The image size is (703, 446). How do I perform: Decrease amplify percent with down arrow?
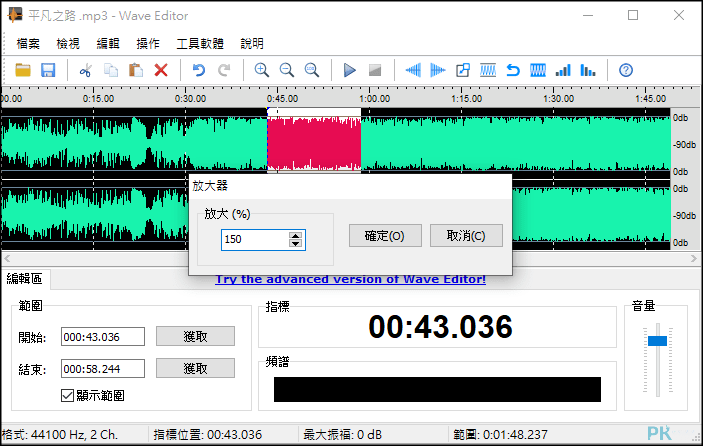[x=295, y=243]
